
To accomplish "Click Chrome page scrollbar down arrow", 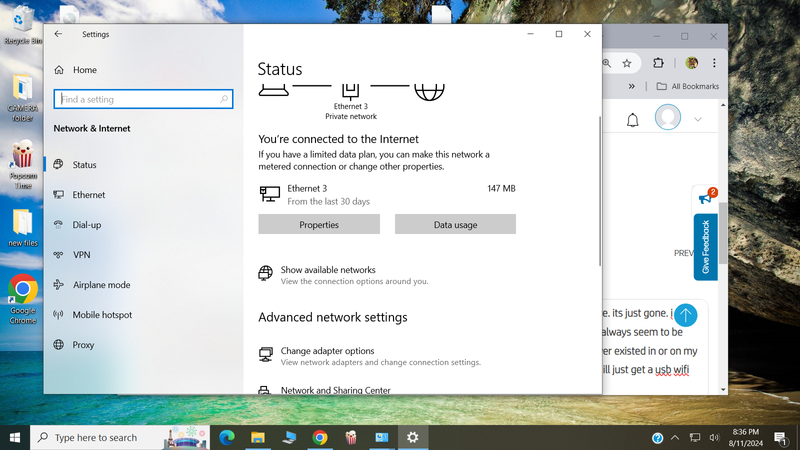I will point(723,390).
